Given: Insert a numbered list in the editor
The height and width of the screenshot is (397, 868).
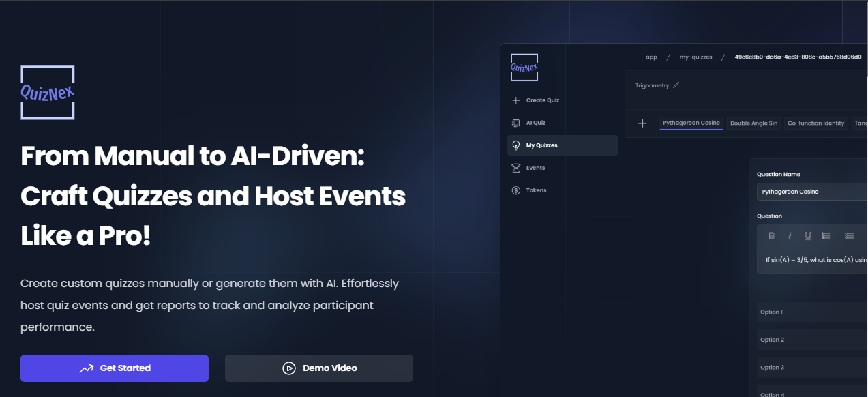Looking at the screenshot, I should pos(826,236).
